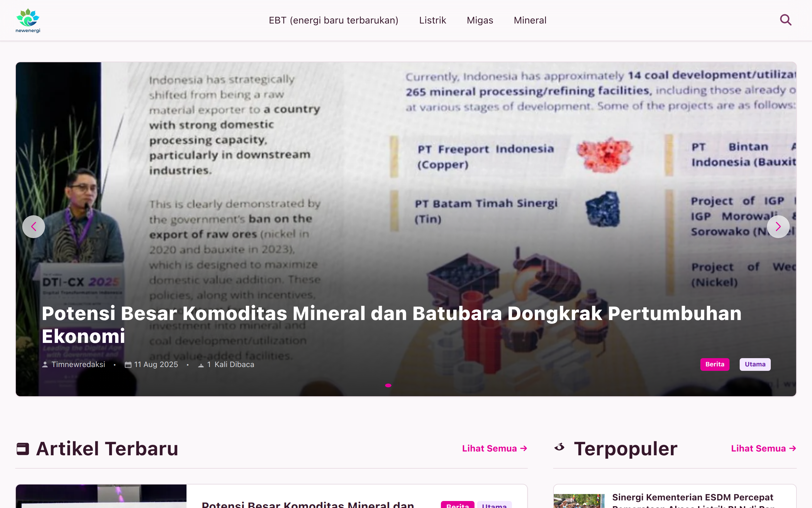Select the Migas menu item
Viewport: 812px width, 508px height.
click(x=480, y=21)
